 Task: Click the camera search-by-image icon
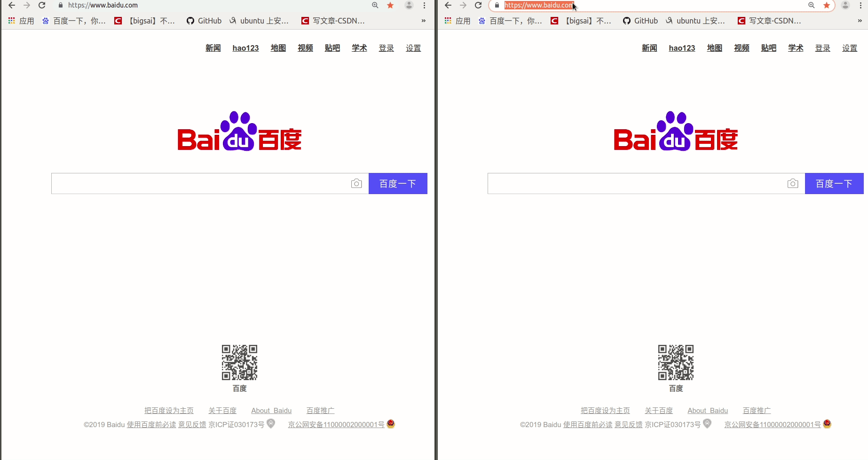(356, 183)
